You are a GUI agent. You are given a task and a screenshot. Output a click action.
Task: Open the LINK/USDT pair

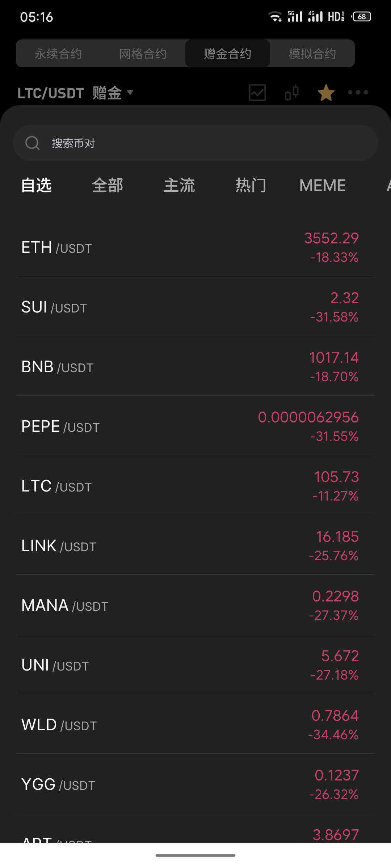(x=195, y=546)
